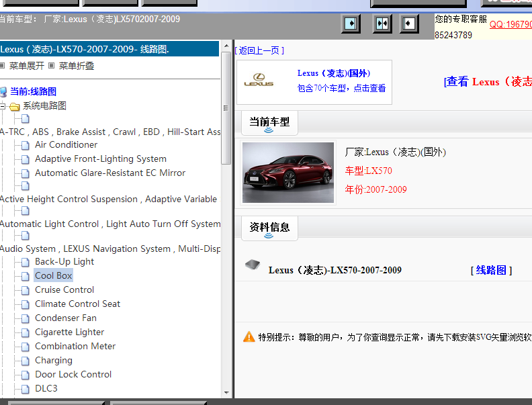Open the 线路图 link in 资料信息
This screenshot has width=532, height=405.
[x=491, y=271]
